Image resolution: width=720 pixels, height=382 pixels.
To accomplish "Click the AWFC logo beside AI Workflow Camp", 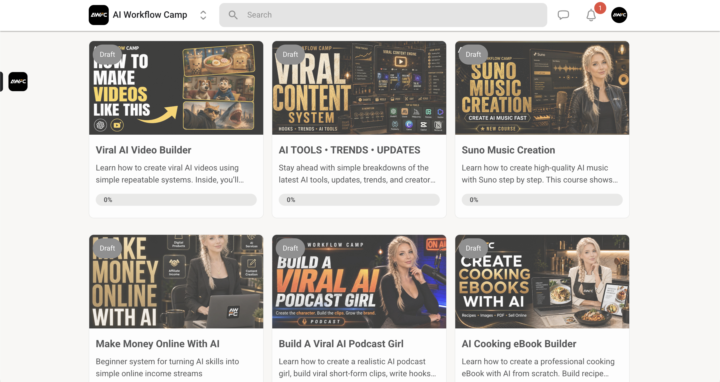I will pyautogui.click(x=99, y=15).
